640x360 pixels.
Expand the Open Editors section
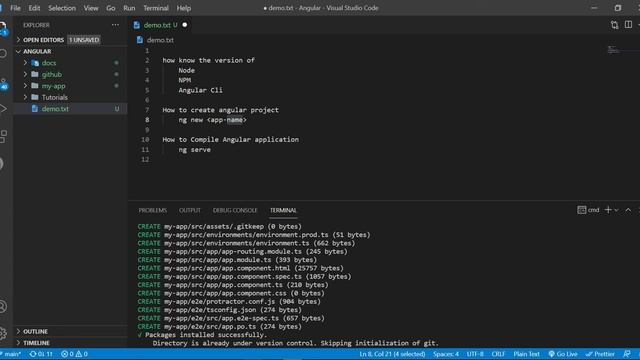click(18, 40)
